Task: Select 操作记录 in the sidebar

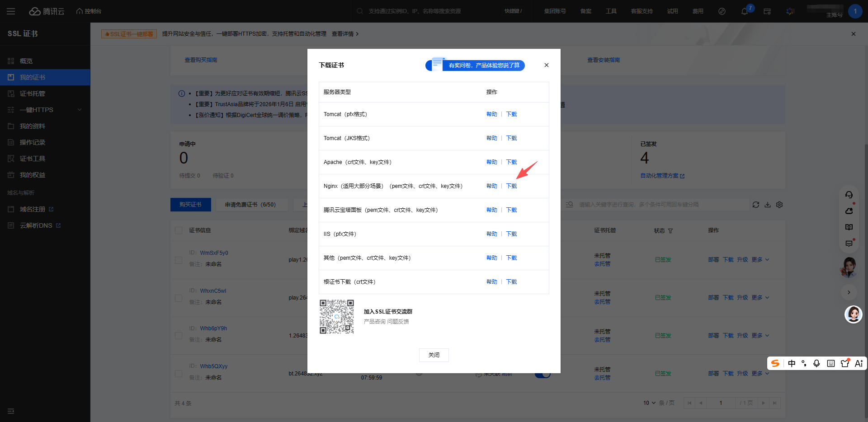Action: pos(32,142)
